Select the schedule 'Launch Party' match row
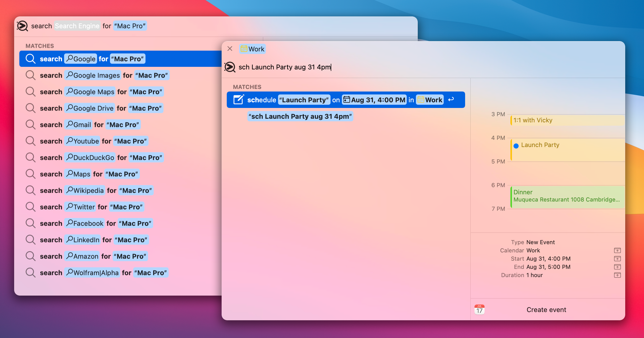 [x=346, y=100]
